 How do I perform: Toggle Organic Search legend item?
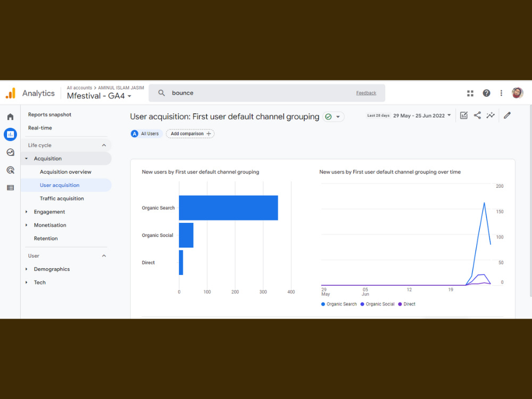339,304
